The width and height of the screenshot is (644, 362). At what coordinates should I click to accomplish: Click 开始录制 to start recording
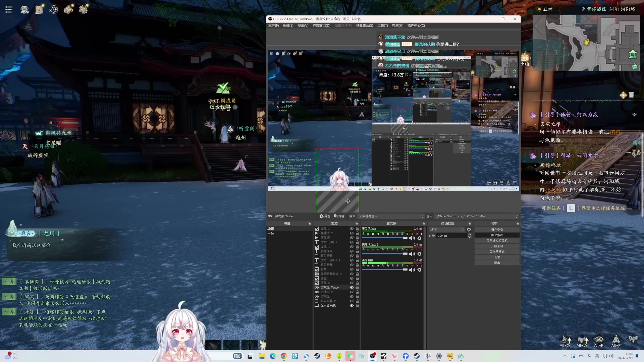pos(497,246)
